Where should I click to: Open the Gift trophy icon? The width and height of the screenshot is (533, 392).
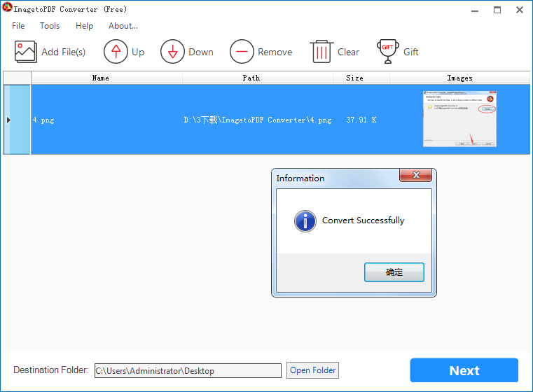387,52
